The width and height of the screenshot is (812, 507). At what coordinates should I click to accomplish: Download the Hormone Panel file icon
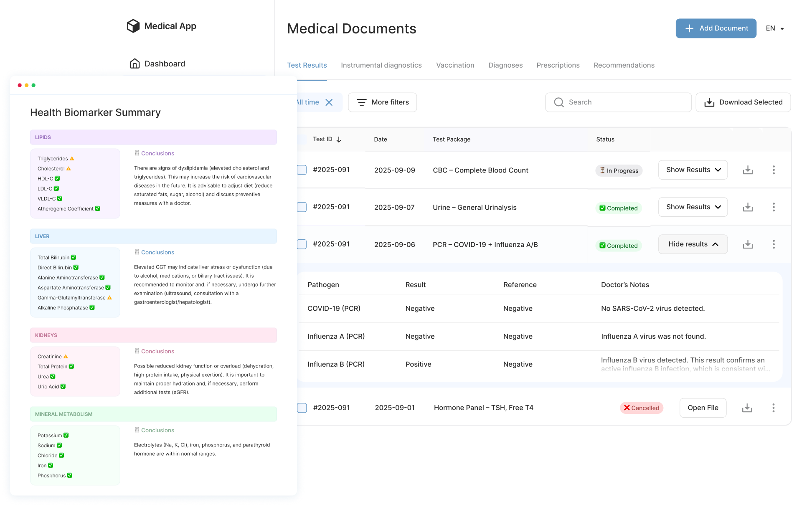pyautogui.click(x=747, y=408)
